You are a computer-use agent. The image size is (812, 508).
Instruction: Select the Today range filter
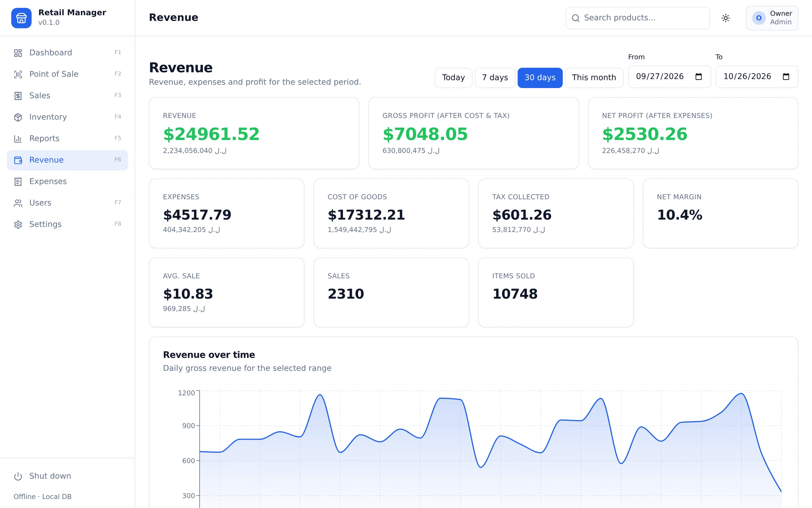(x=453, y=78)
